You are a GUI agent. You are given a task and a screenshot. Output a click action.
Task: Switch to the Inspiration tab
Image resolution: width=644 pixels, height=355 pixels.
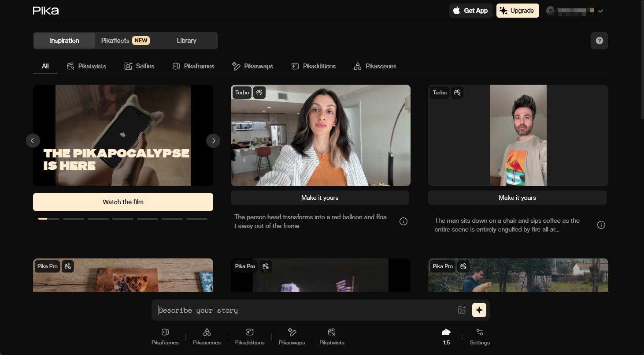pos(64,41)
